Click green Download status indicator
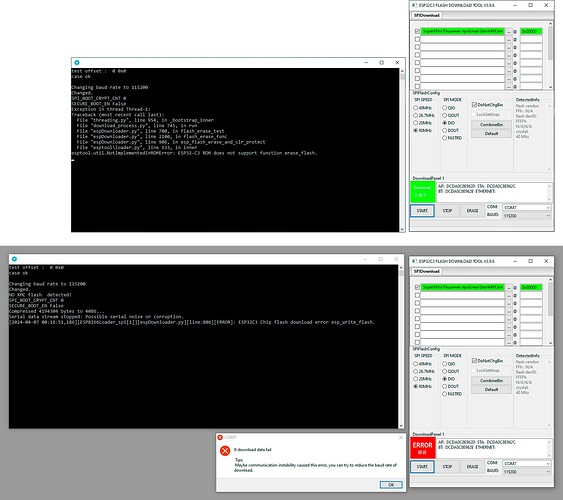This screenshot has width=563, height=500. [423, 192]
